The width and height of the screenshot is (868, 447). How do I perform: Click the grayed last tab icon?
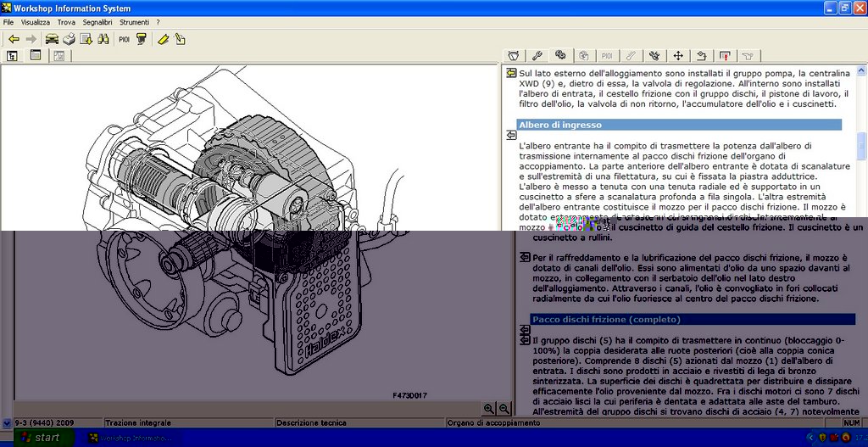click(x=748, y=55)
